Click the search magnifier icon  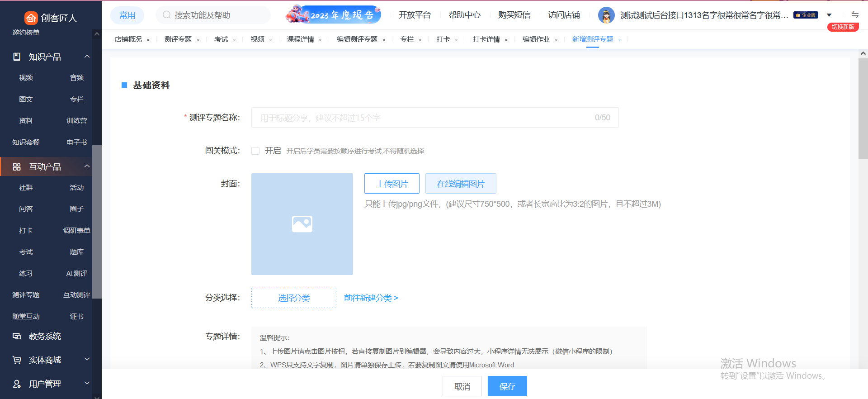point(166,15)
